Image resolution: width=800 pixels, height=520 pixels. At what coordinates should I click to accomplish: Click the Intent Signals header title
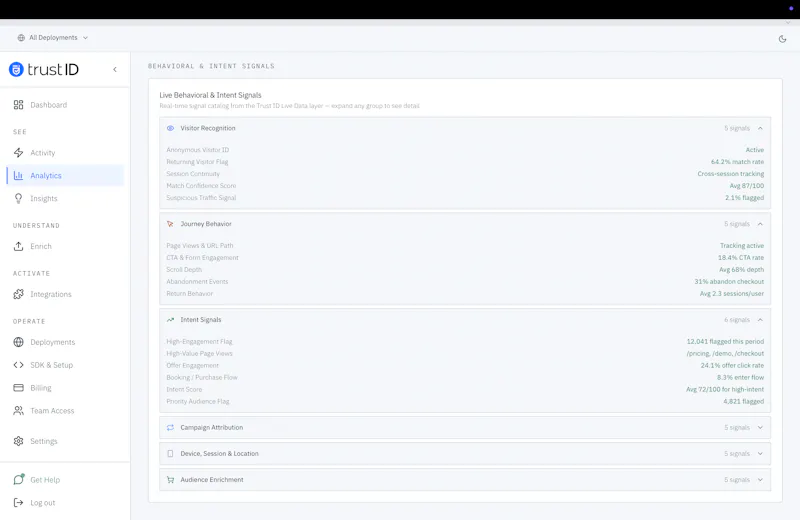tap(201, 320)
